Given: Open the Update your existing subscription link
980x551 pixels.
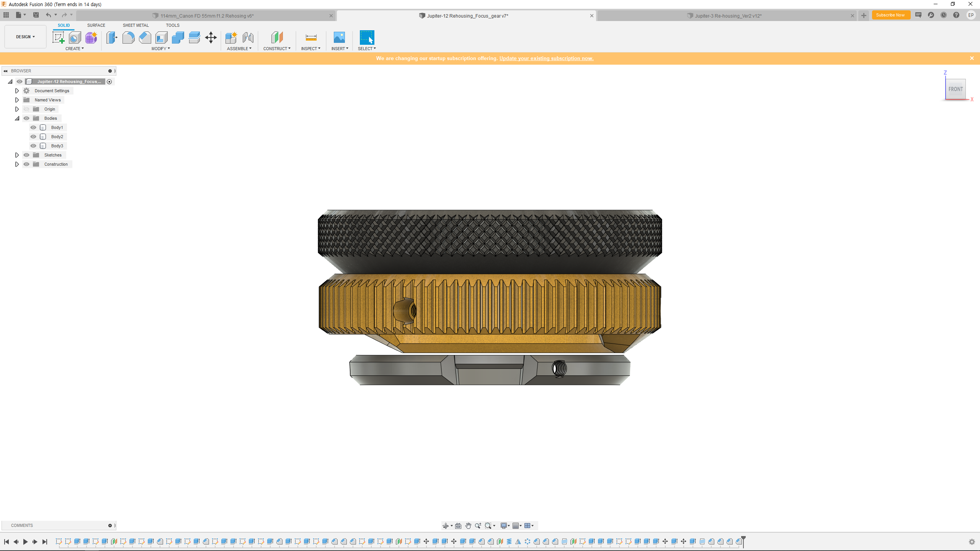Looking at the screenshot, I should (x=546, y=58).
